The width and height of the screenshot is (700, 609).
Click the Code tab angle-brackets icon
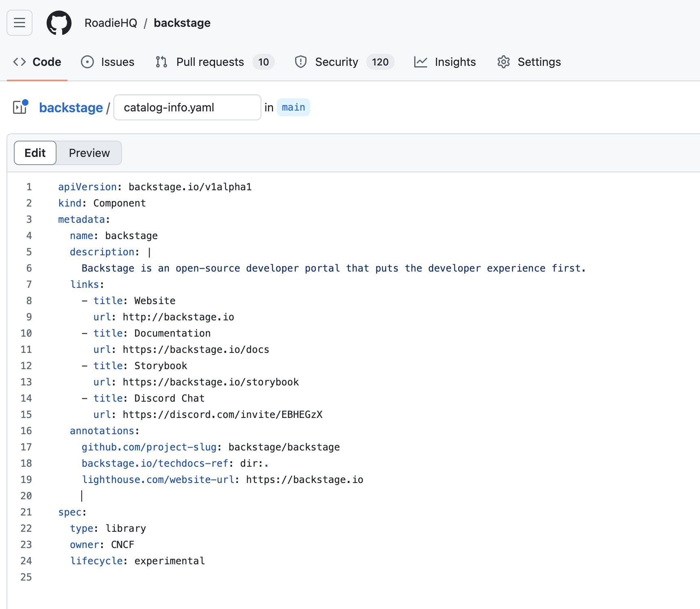coord(20,62)
